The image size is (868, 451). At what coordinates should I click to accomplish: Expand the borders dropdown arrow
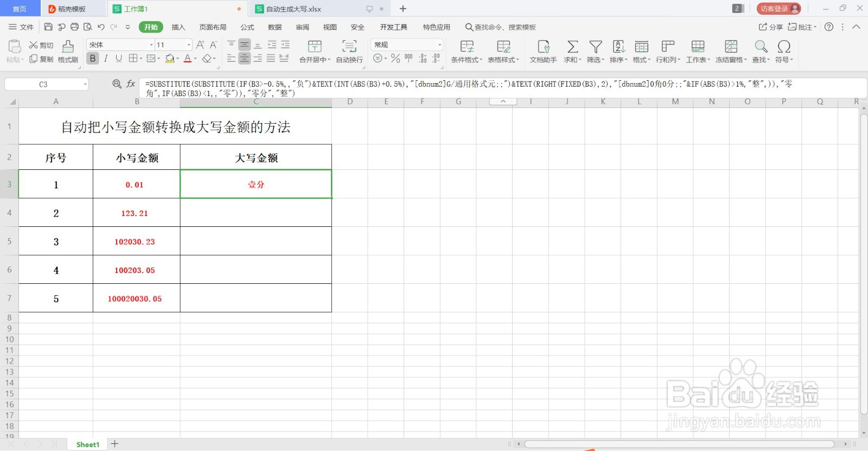click(x=141, y=59)
